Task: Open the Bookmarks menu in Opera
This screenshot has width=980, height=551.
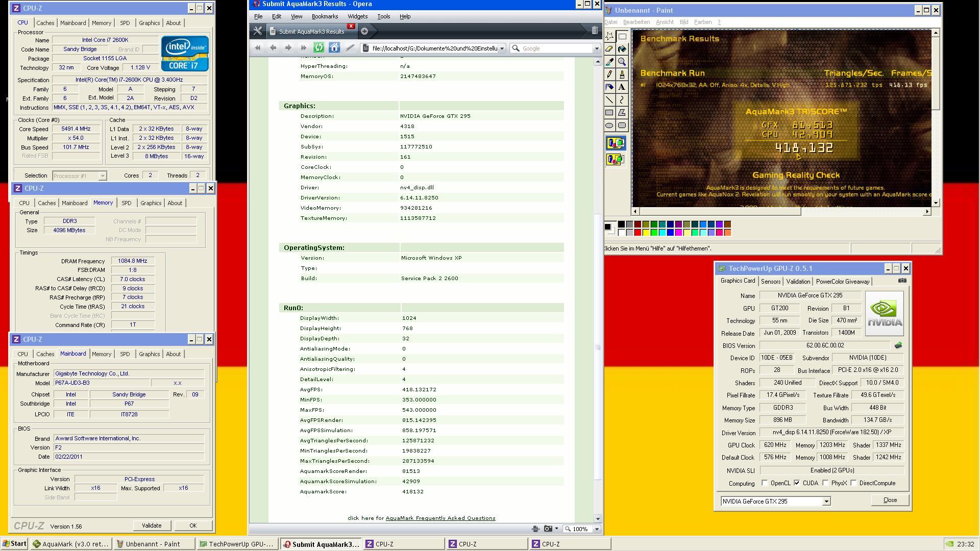Action: click(325, 16)
